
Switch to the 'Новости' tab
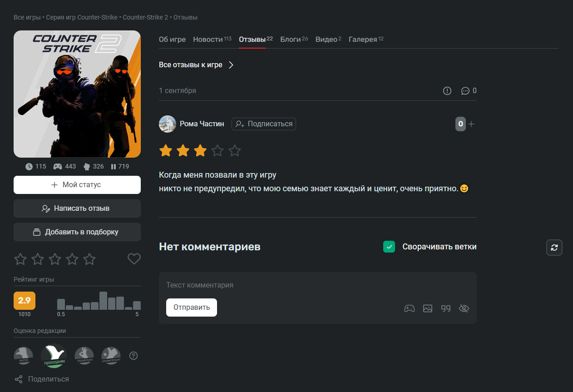tap(207, 40)
